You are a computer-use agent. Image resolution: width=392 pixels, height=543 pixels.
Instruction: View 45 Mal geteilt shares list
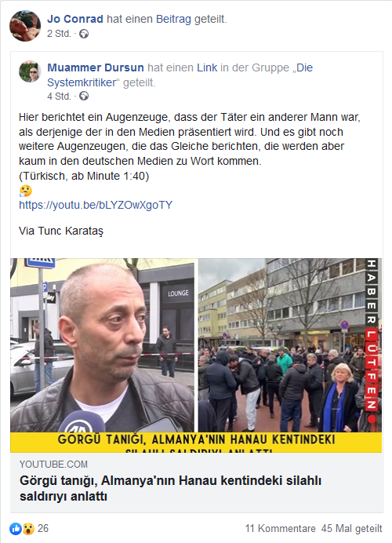tap(351, 528)
